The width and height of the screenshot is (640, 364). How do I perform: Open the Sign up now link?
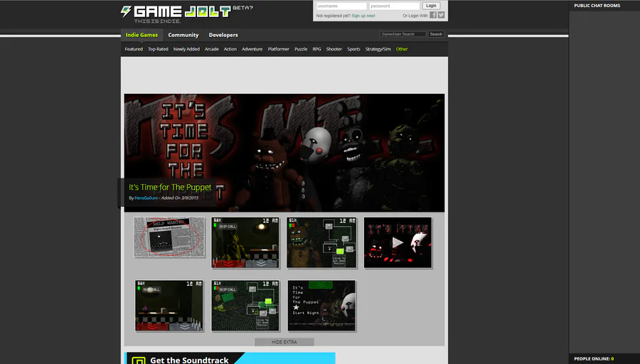pos(363,16)
